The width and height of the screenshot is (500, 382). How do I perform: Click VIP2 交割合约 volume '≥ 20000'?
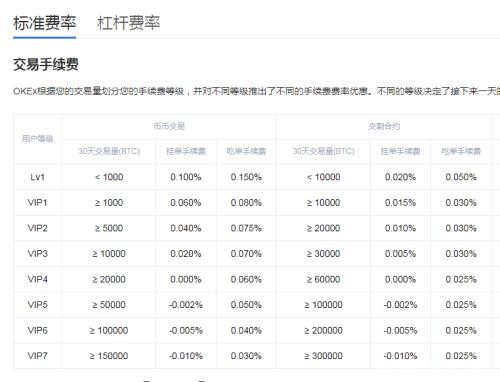tap(323, 228)
